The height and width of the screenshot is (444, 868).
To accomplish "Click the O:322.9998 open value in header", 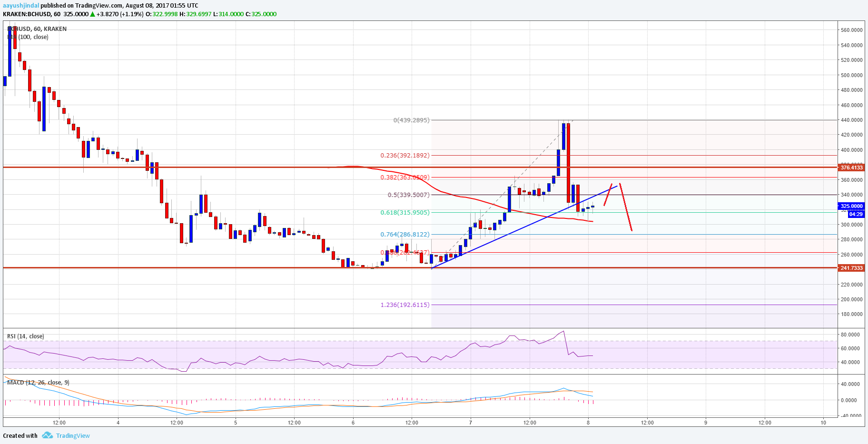I will pos(162,14).
